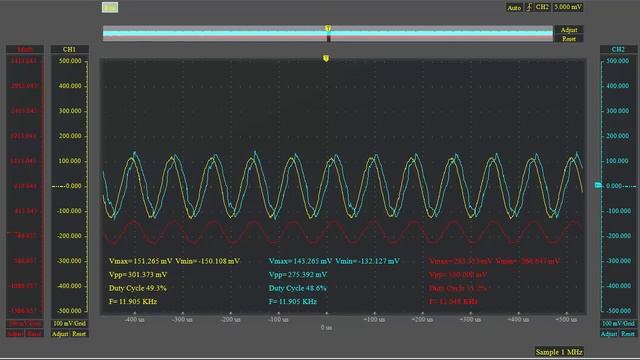
Task: Click the cyan 'Vmin=-132.127 mV' reading
Action: [367, 261]
